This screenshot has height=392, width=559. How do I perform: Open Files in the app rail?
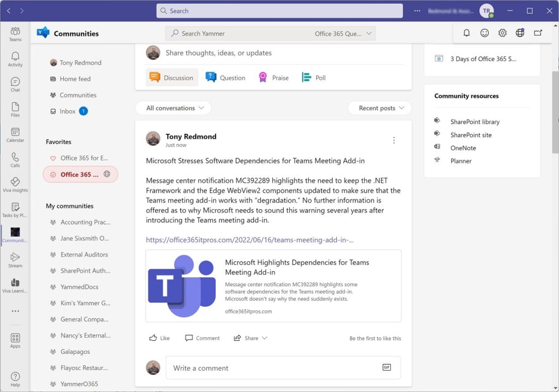[x=15, y=110]
